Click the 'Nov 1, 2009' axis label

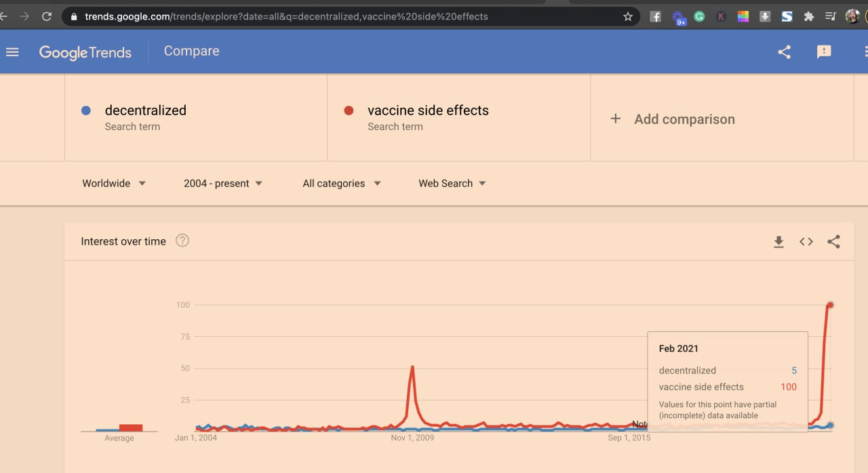pos(412,438)
